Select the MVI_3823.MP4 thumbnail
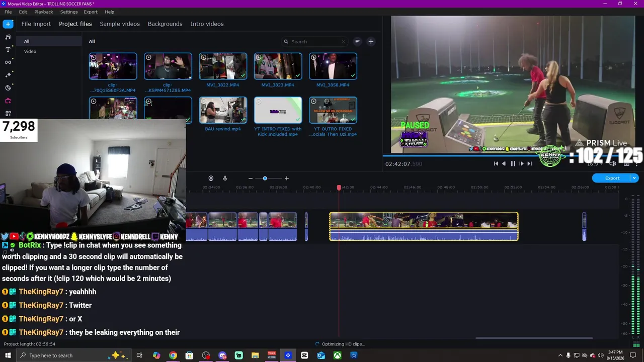 [278, 66]
